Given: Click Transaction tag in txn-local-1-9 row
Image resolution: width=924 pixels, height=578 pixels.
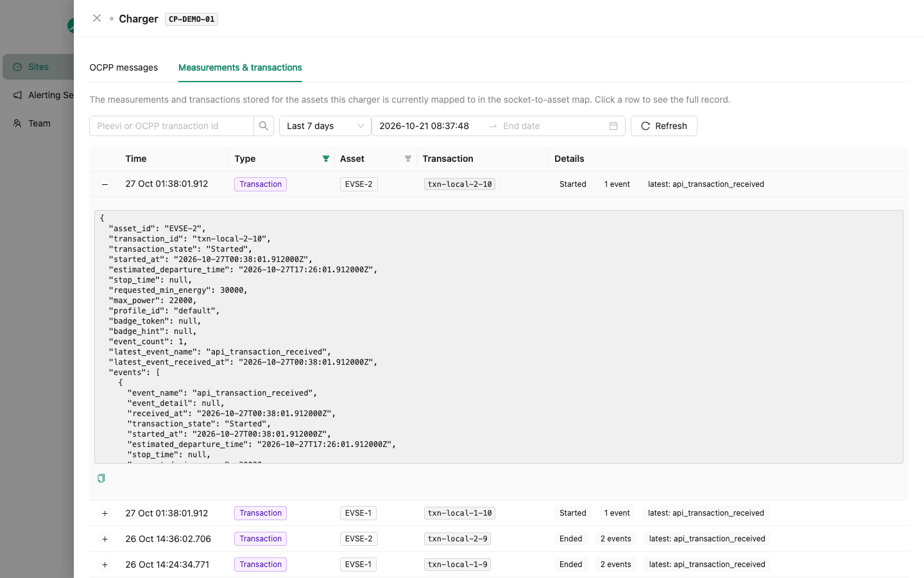Looking at the screenshot, I should click(x=261, y=565).
